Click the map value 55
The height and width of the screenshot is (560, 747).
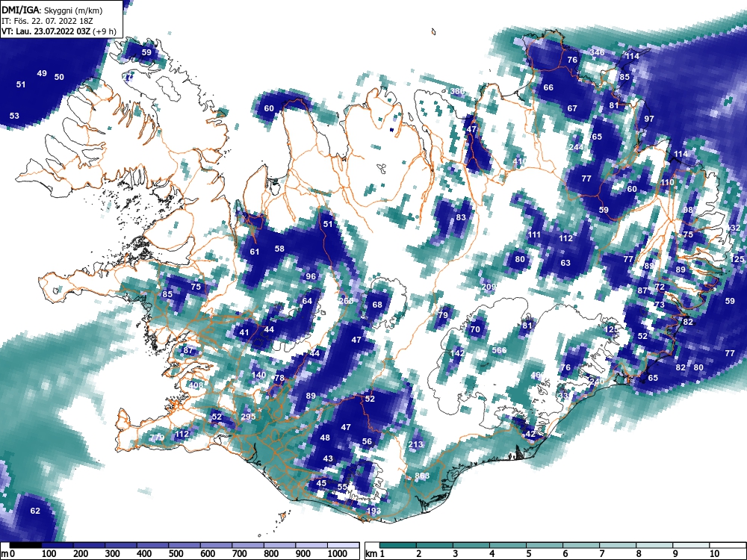(343, 487)
